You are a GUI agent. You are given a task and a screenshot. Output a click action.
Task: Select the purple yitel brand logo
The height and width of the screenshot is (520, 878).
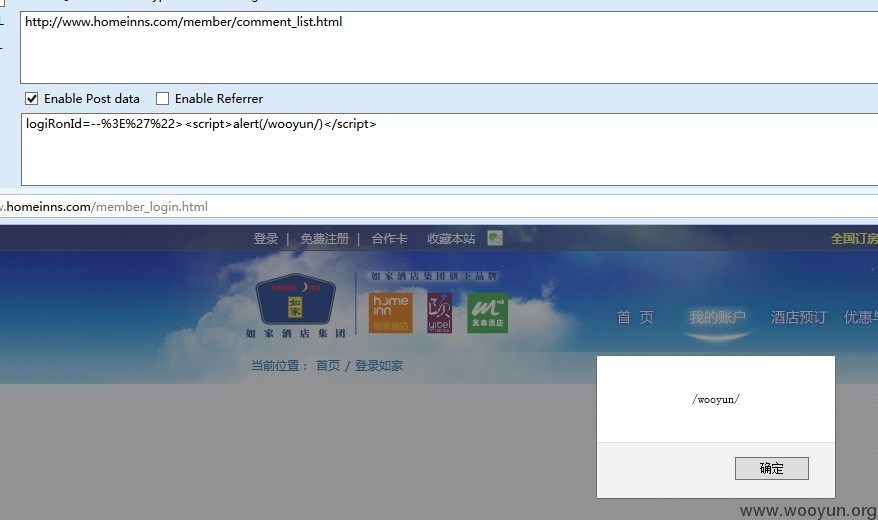pyautogui.click(x=440, y=313)
